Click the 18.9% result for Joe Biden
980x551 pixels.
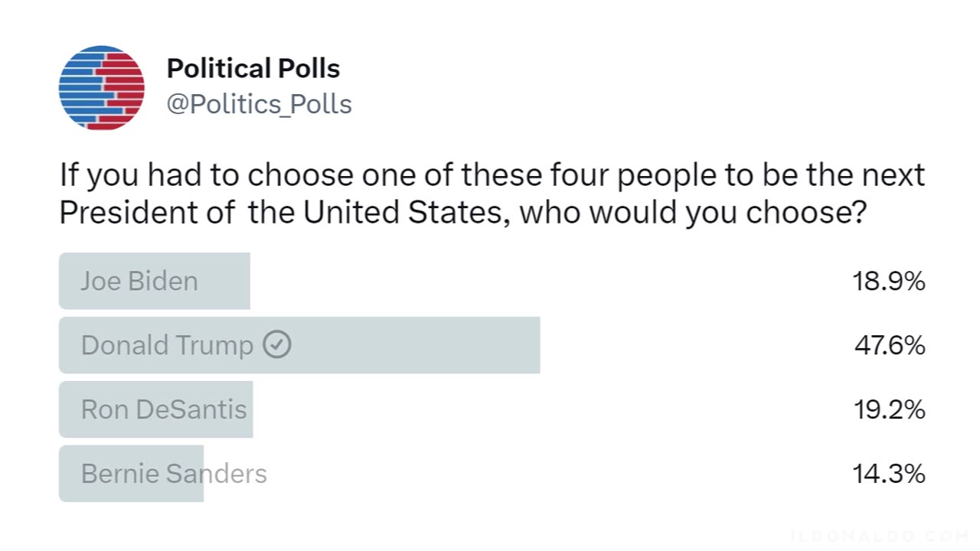click(x=889, y=282)
